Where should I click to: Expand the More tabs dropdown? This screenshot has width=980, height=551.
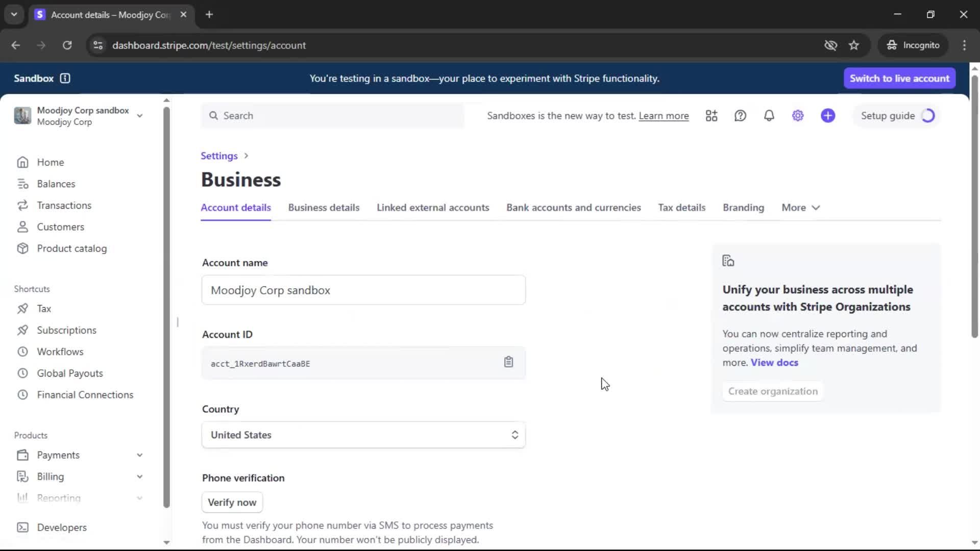(x=800, y=208)
